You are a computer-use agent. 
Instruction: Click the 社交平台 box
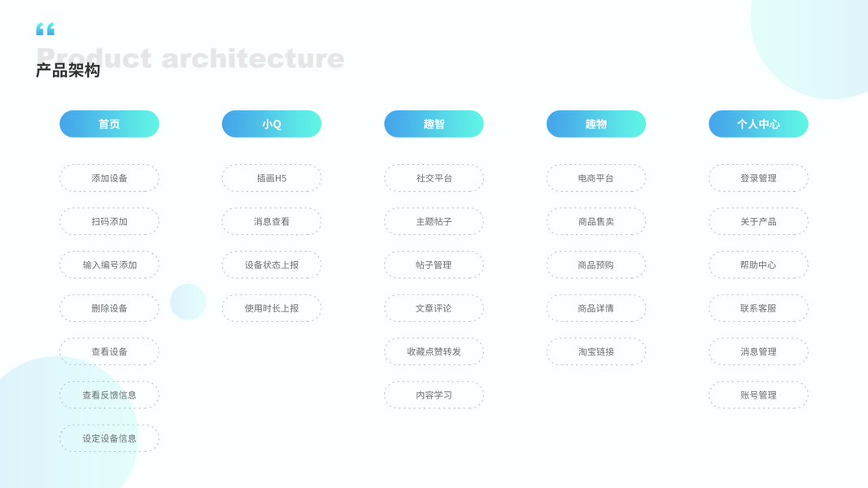click(434, 178)
